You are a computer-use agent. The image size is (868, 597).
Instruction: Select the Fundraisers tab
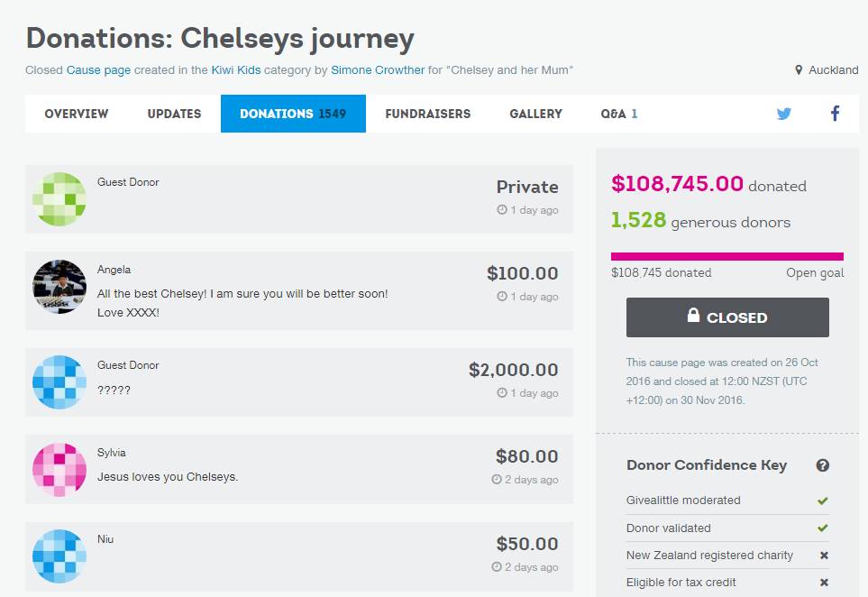click(x=428, y=114)
